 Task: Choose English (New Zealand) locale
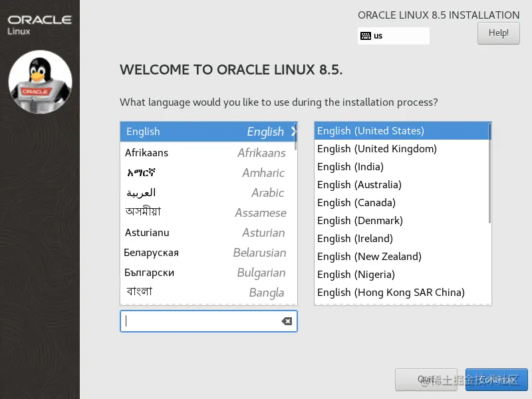click(402, 257)
